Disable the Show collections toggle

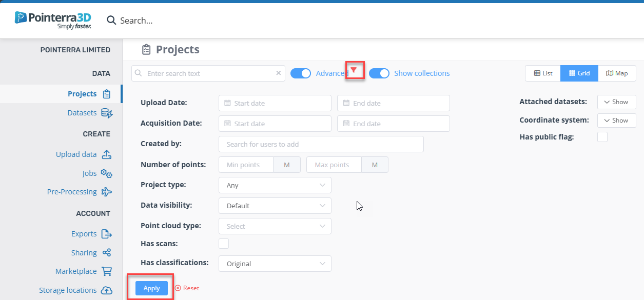point(379,73)
